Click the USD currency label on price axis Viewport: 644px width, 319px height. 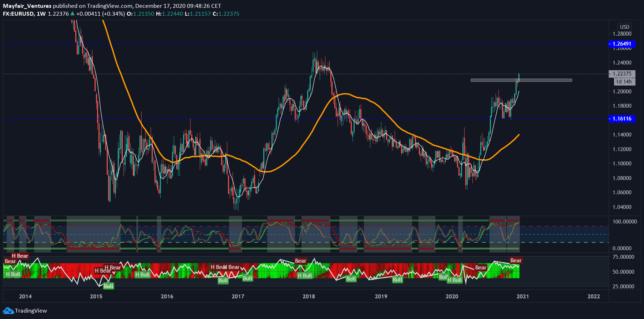[625, 27]
